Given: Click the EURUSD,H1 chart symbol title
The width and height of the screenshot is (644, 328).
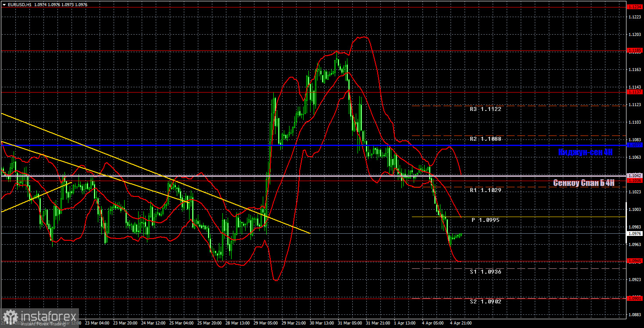Looking at the screenshot, I should [x=21, y=4].
